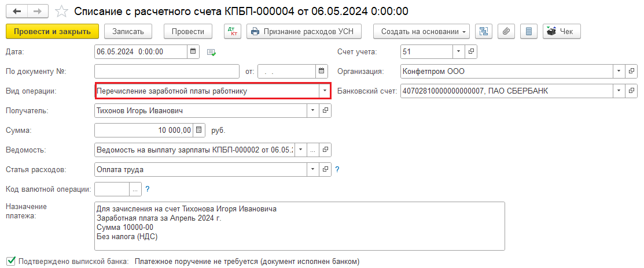
Task: Click the Провести button
Action: click(x=187, y=32)
